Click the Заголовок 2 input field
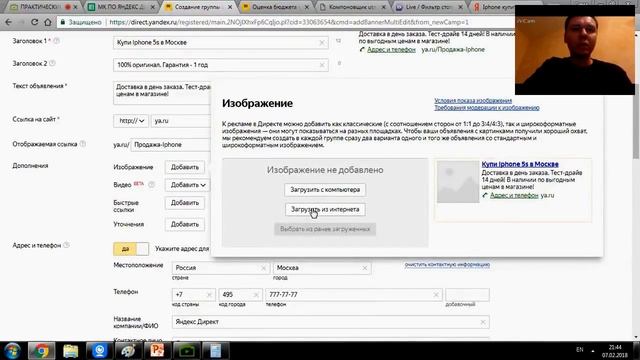 [x=220, y=65]
